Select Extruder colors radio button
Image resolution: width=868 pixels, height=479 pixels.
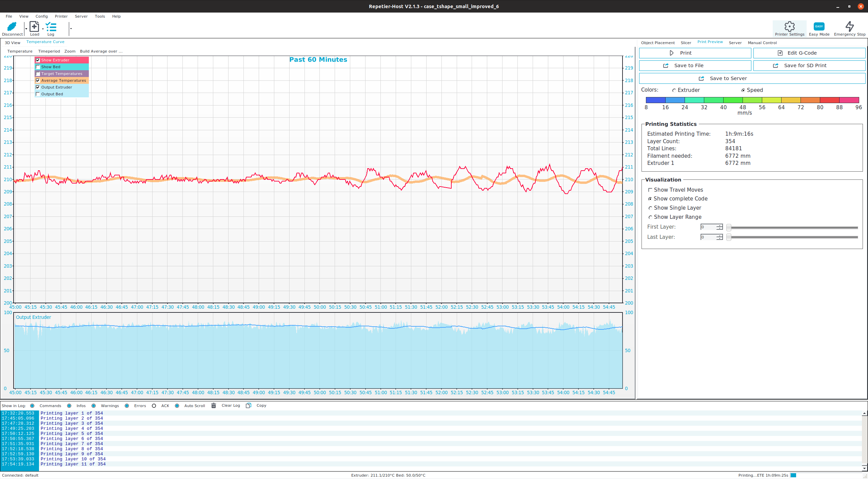(x=674, y=90)
